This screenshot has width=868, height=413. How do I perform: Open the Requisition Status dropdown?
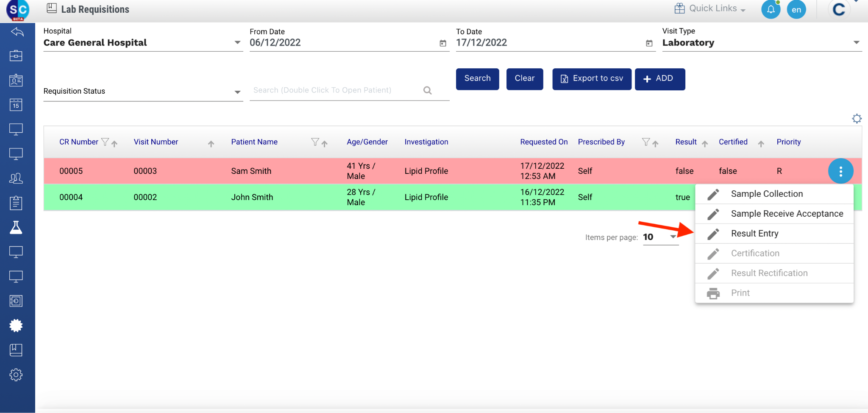pos(237,92)
